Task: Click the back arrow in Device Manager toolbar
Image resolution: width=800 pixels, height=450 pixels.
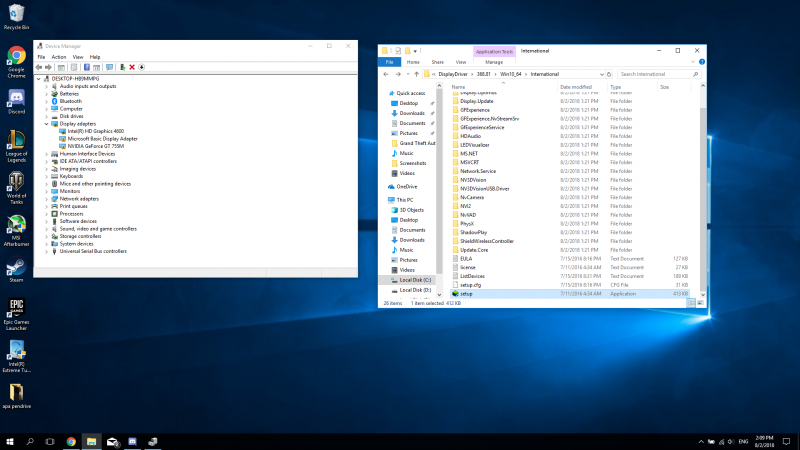Action: [x=41, y=67]
